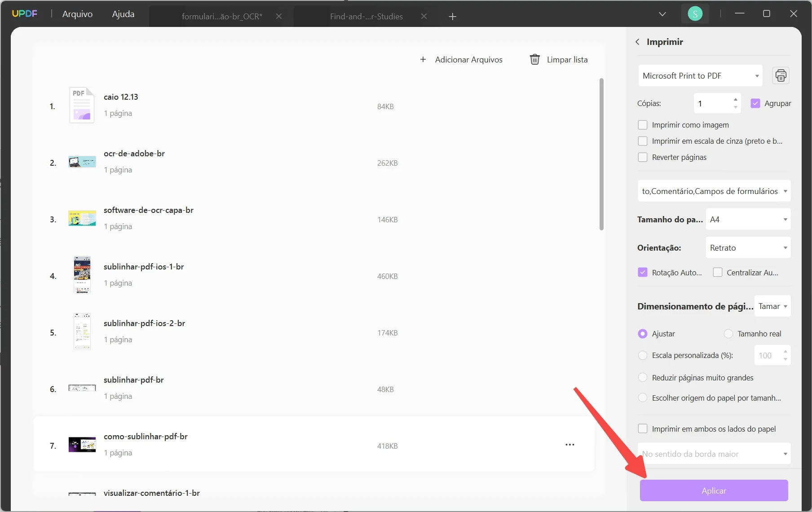Click the UPDF logo
Screen dimensions: 812x512
click(25, 13)
